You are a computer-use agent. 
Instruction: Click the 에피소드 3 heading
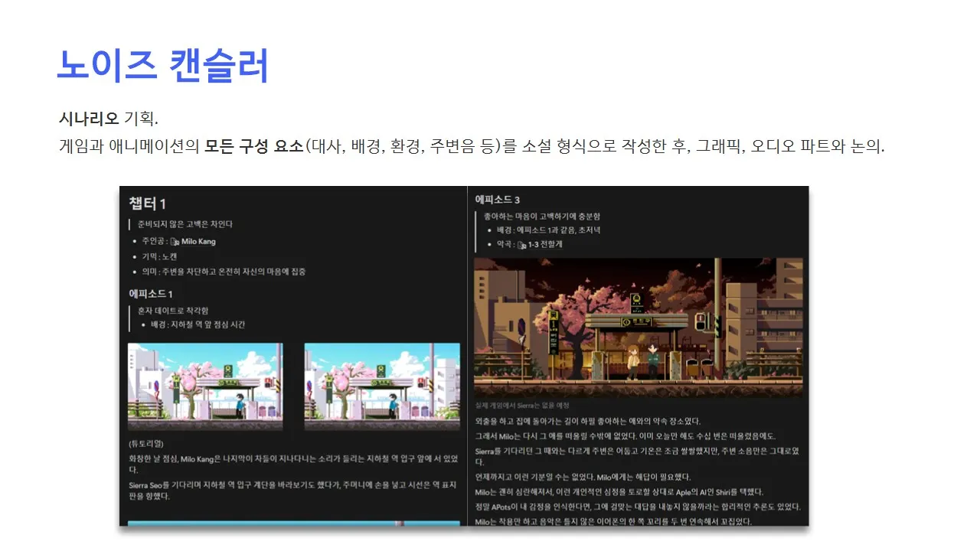point(498,200)
